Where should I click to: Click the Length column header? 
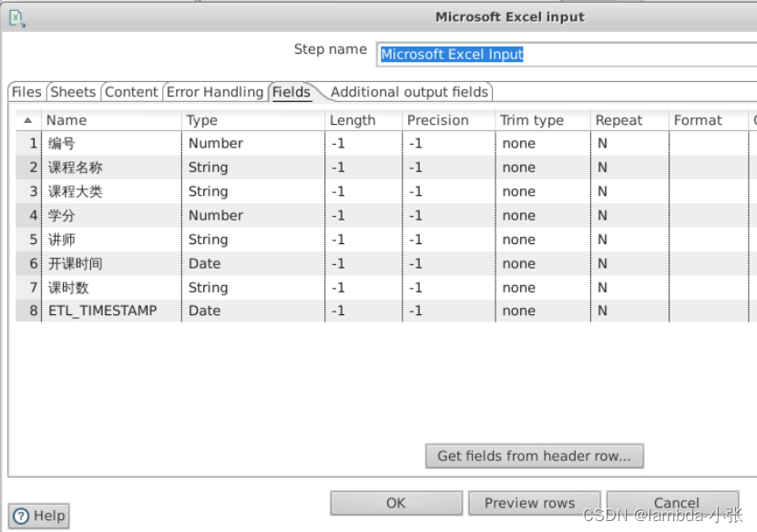(x=363, y=120)
